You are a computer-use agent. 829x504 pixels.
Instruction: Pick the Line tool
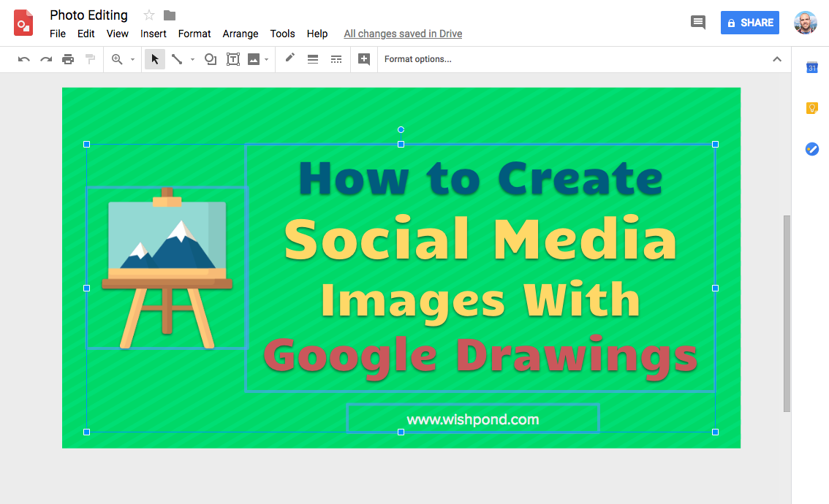click(177, 59)
